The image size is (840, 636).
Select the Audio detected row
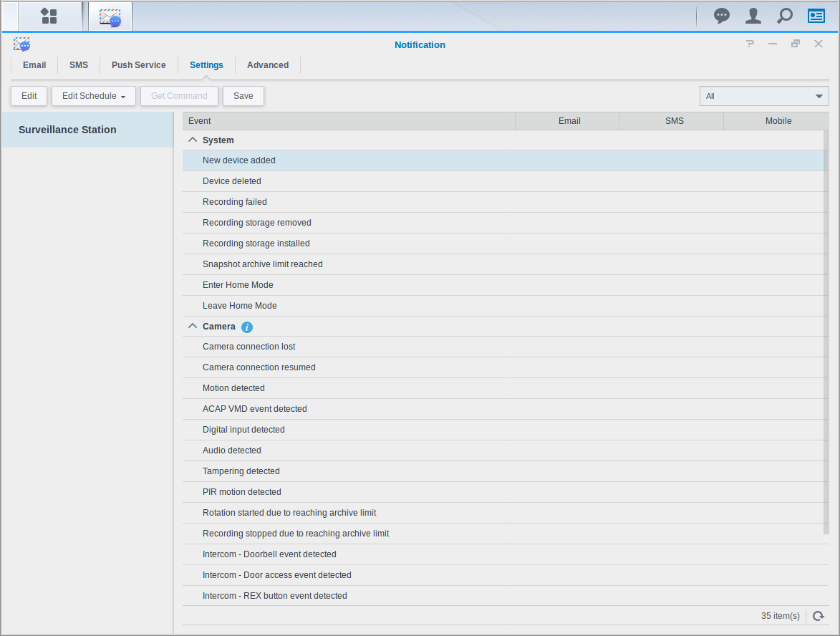(505, 450)
